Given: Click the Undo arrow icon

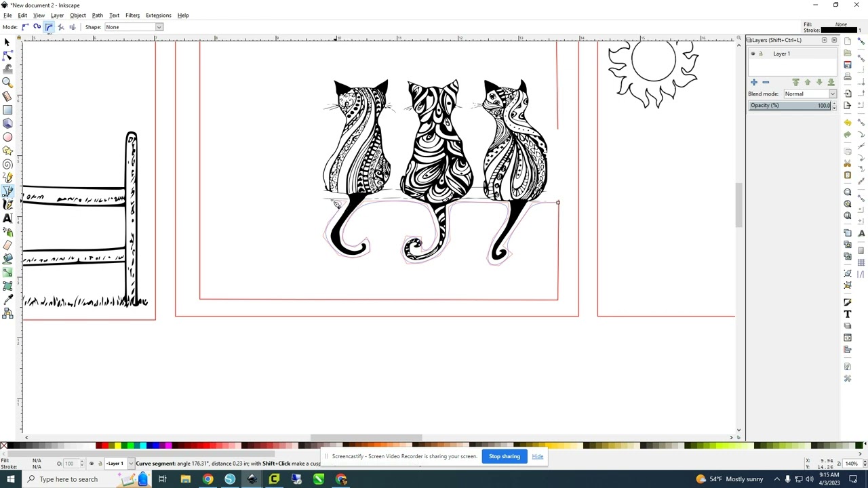Looking at the screenshot, I should (848, 123).
